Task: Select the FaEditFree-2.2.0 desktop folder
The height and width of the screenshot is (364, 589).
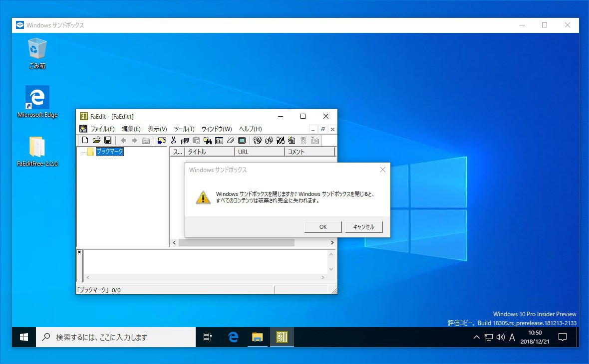Action: pos(37,151)
